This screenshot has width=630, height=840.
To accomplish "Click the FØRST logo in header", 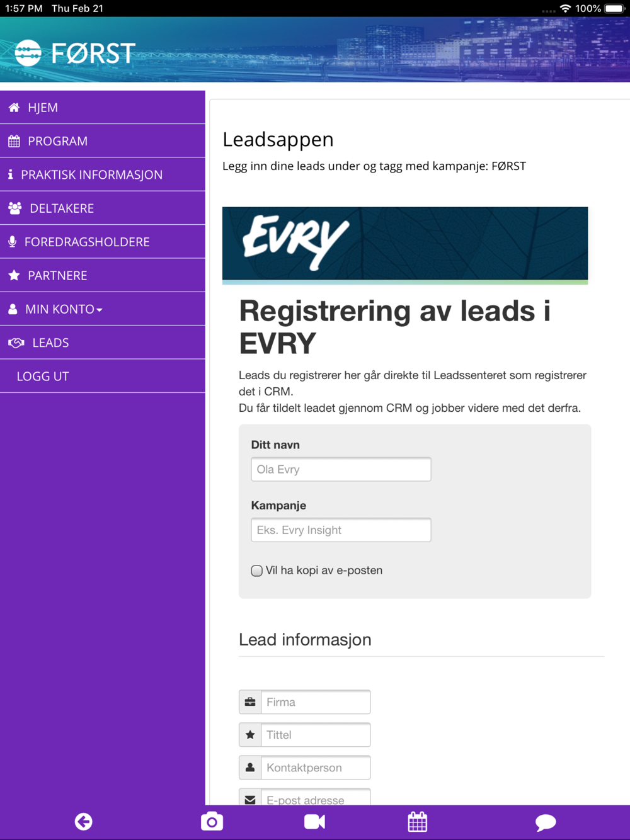I will [x=75, y=53].
